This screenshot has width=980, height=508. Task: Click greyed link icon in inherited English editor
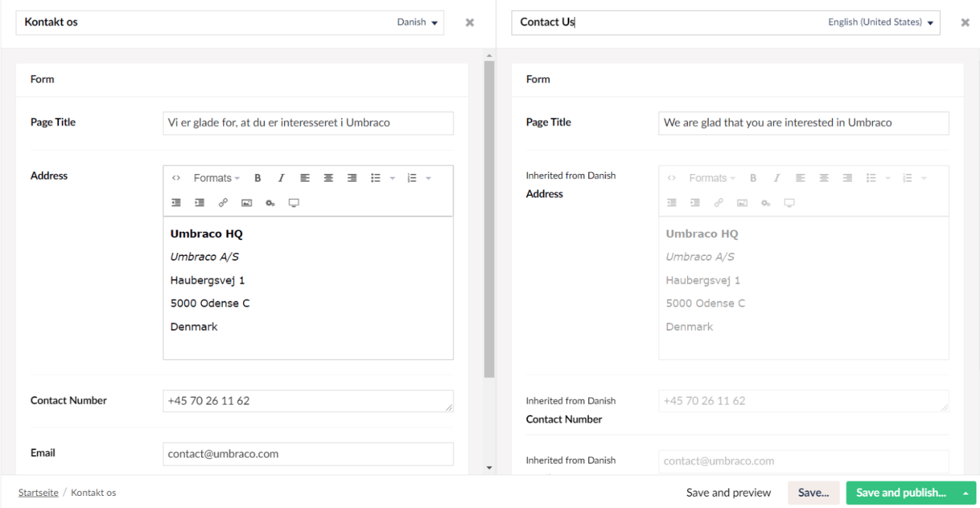pos(718,202)
